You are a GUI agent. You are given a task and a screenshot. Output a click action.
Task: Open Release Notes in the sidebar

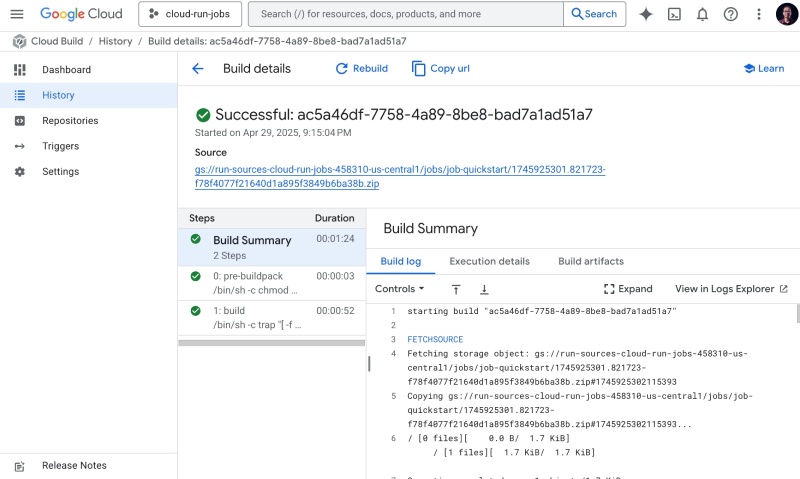(89, 466)
